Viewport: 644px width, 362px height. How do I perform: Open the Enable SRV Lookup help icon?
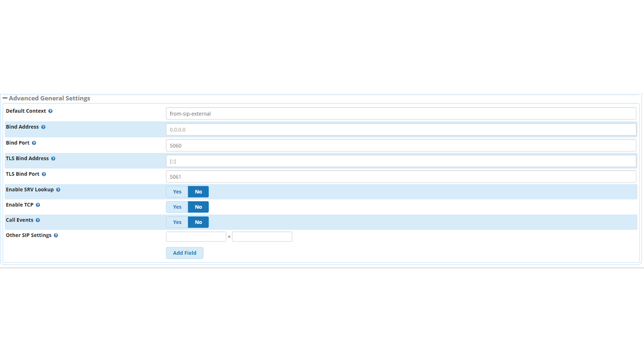[x=58, y=189]
